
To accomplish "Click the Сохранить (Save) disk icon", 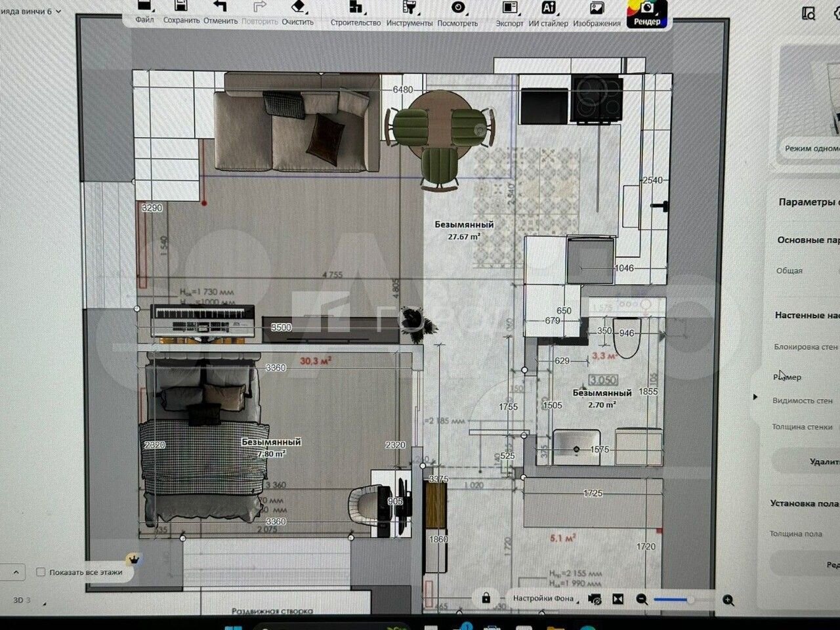I will 180,7.
